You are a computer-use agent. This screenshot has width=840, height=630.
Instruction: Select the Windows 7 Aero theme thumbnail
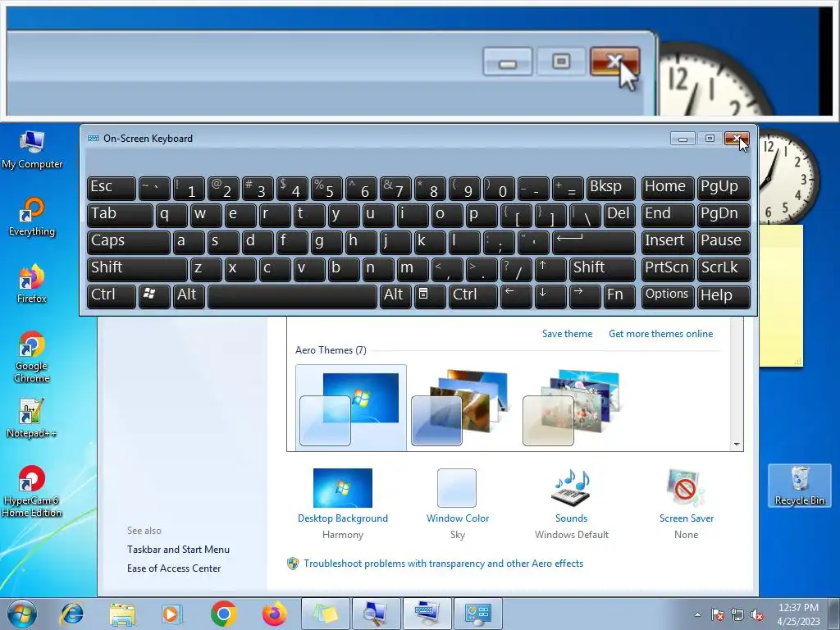350,409
